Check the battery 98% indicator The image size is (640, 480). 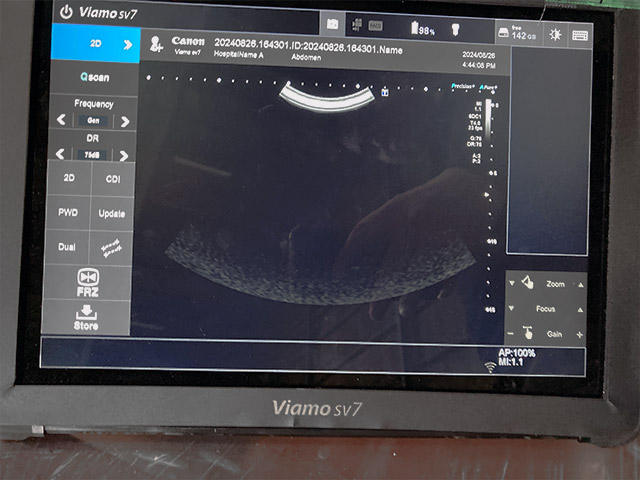tap(423, 29)
